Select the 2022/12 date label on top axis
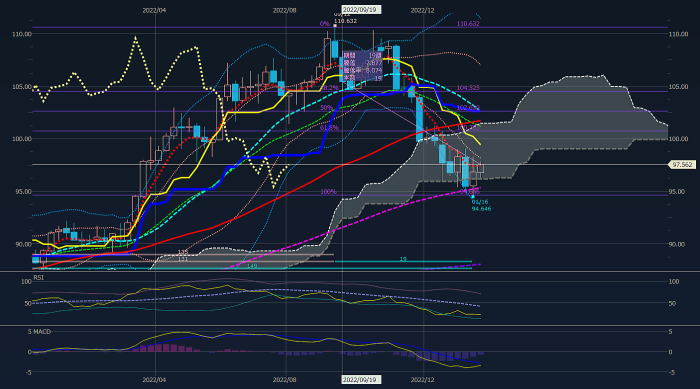 [422, 10]
